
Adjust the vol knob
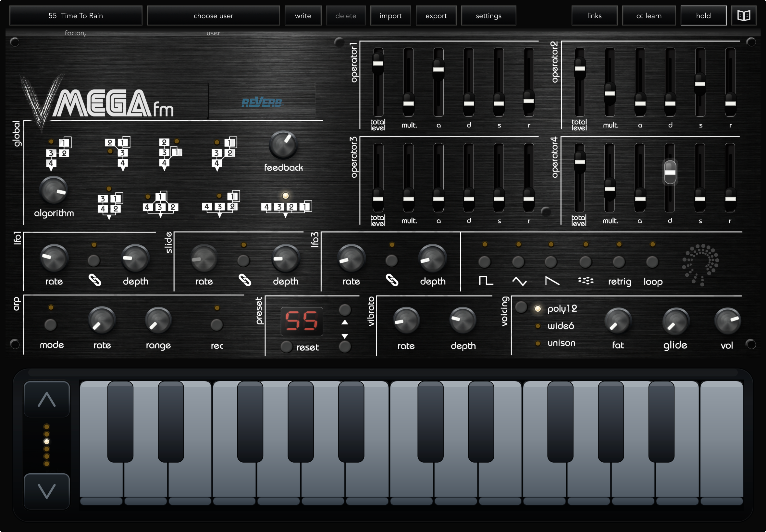pos(727,321)
